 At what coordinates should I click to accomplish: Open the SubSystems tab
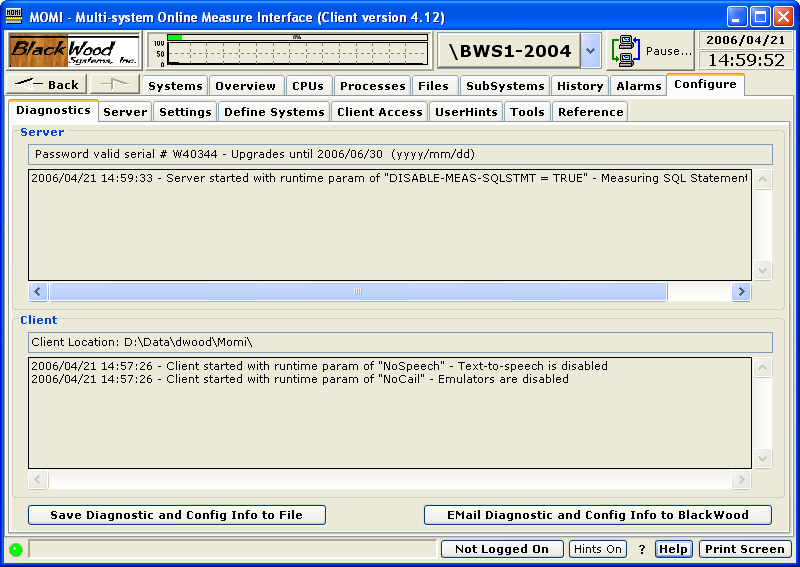point(505,86)
